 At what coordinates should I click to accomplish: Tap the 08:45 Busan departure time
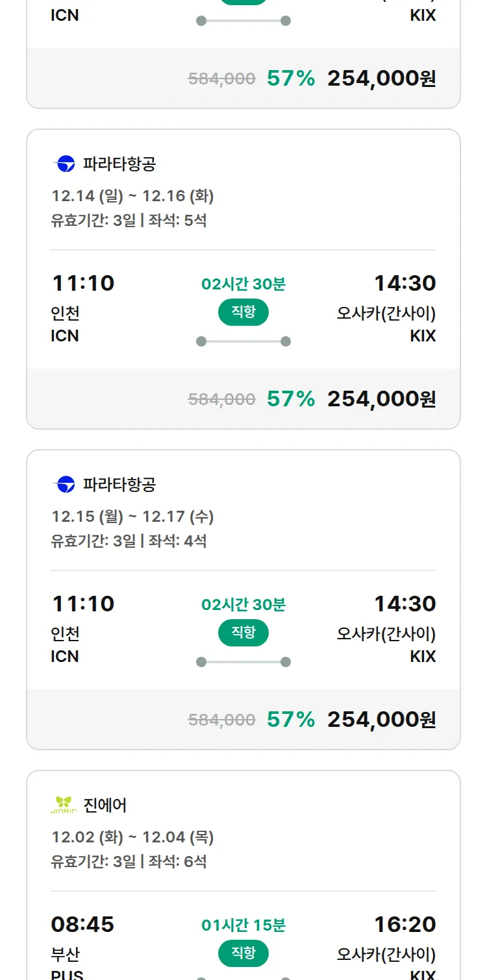pyautogui.click(x=82, y=924)
